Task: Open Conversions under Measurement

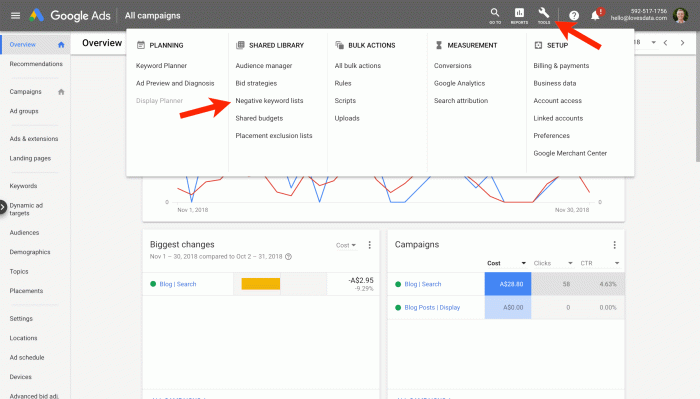Action: (453, 66)
